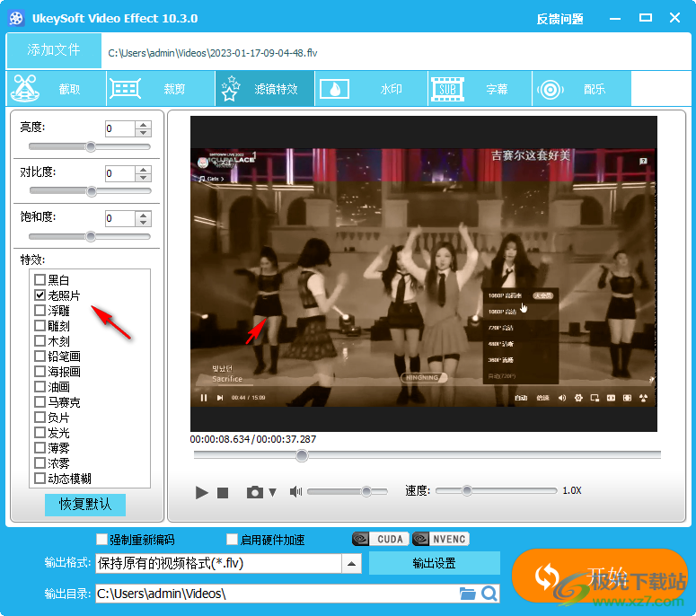Click the 对比度 contrast slider
This screenshot has height=616, width=696.
pyautogui.click(x=90, y=191)
